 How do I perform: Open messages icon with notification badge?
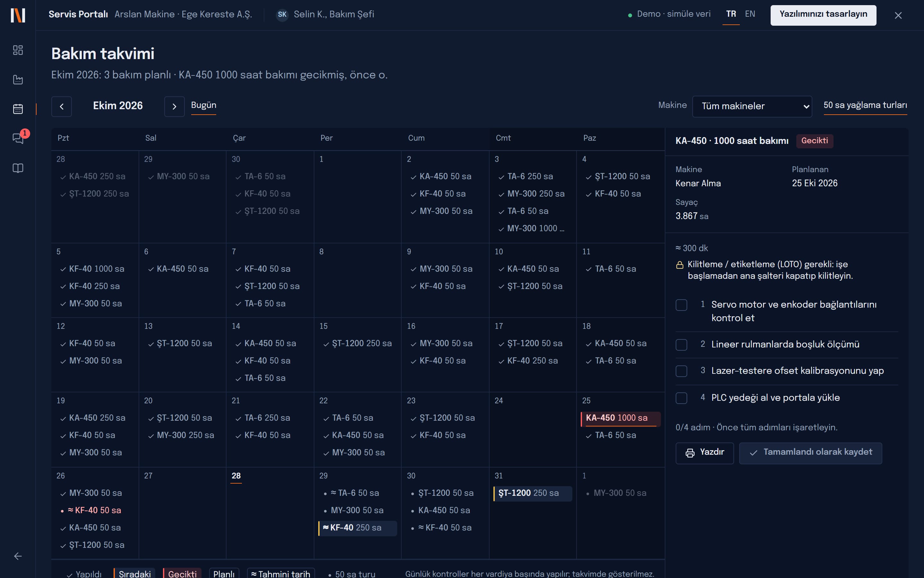(x=18, y=138)
